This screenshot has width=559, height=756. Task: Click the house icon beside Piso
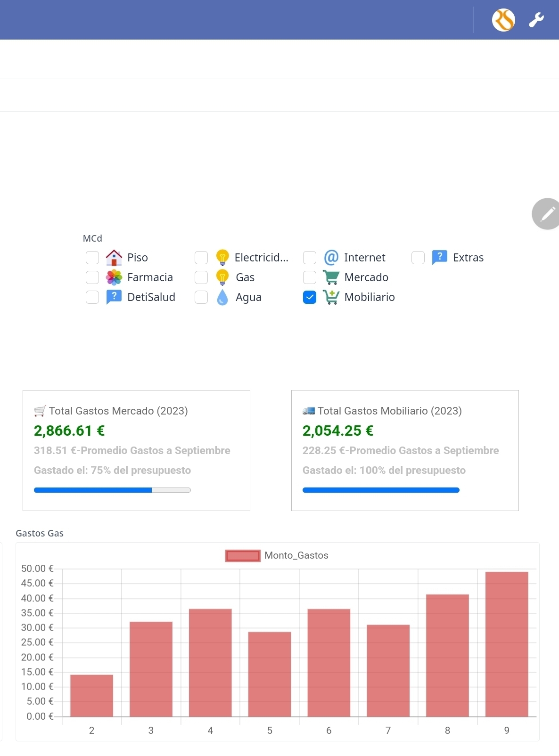pyautogui.click(x=114, y=258)
